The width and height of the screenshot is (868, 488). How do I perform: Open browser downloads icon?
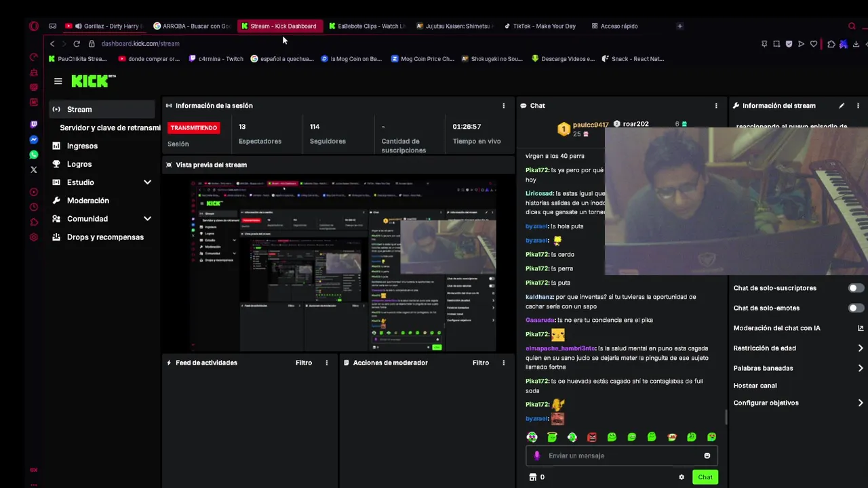(x=856, y=44)
